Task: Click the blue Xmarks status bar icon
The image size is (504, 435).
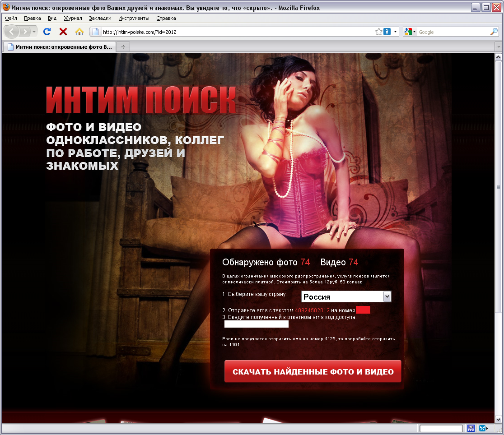Action: pos(483,428)
